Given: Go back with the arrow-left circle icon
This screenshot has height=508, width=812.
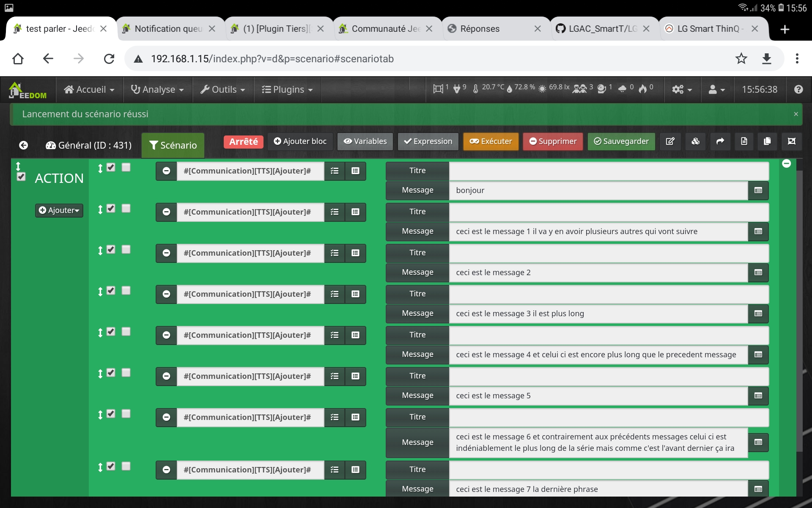Looking at the screenshot, I should (24, 145).
